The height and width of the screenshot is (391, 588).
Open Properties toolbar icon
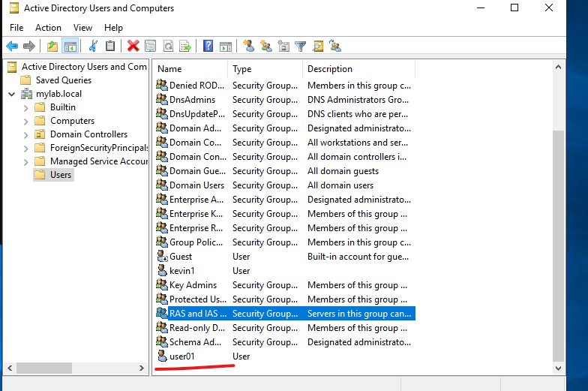[x=150, y=47]
